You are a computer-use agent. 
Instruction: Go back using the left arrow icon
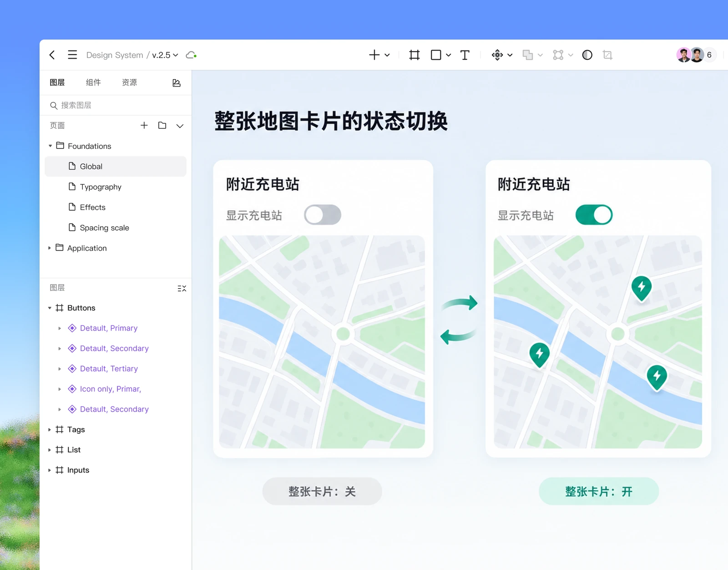(52, 55)
